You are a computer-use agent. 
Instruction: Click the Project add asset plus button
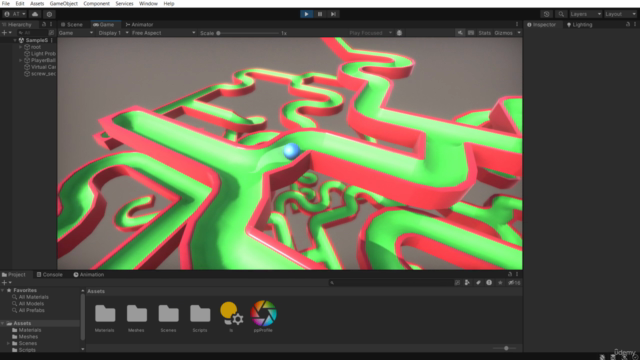pyautogui.click(x=6, y=282)
